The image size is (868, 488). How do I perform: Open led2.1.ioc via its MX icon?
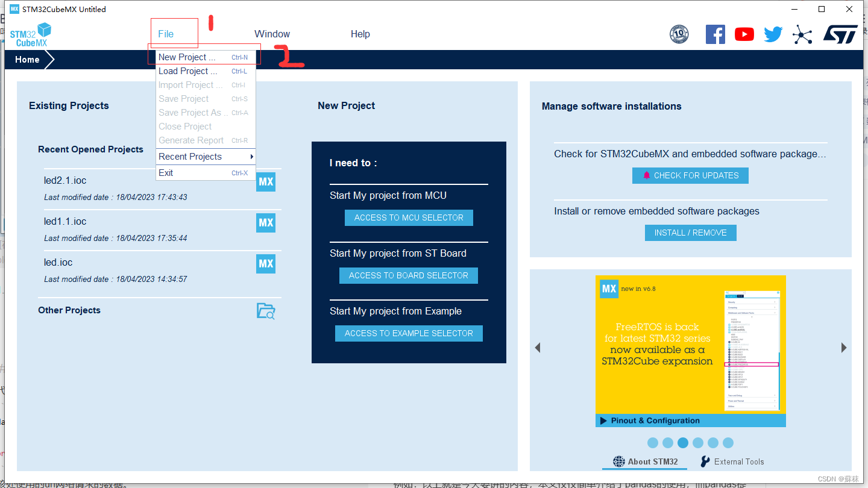[x=266, y=182]
